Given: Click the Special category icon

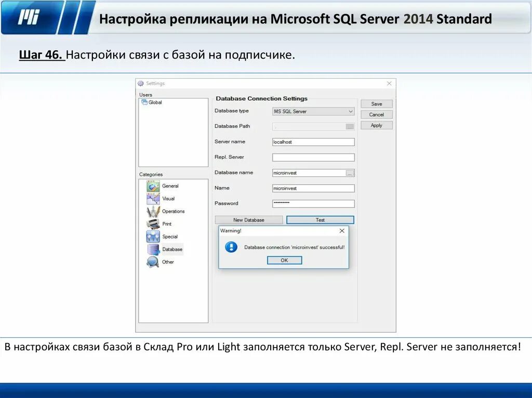Looking at the screenshot, I should tap(153, 237).
